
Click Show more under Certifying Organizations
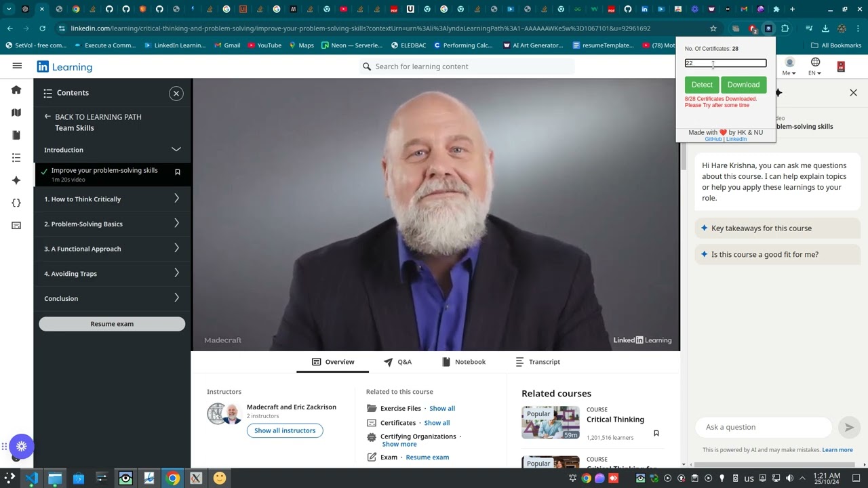(x=399, y=445)
